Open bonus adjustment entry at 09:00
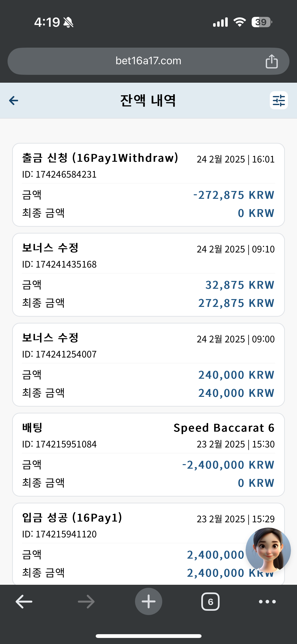Viewport: 297px width, 644px height. (x=148, y=365)
